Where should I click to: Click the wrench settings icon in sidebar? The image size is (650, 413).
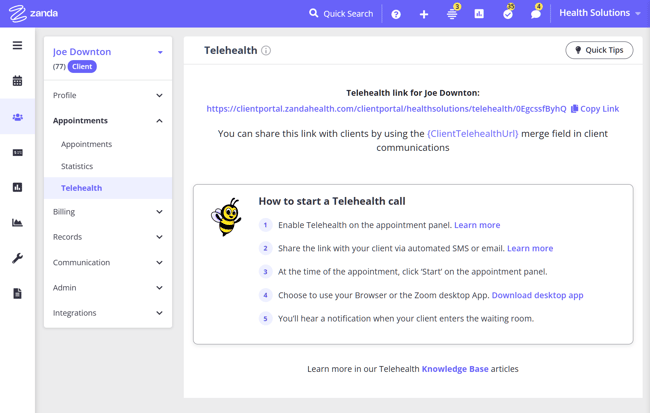coord(17,258)
